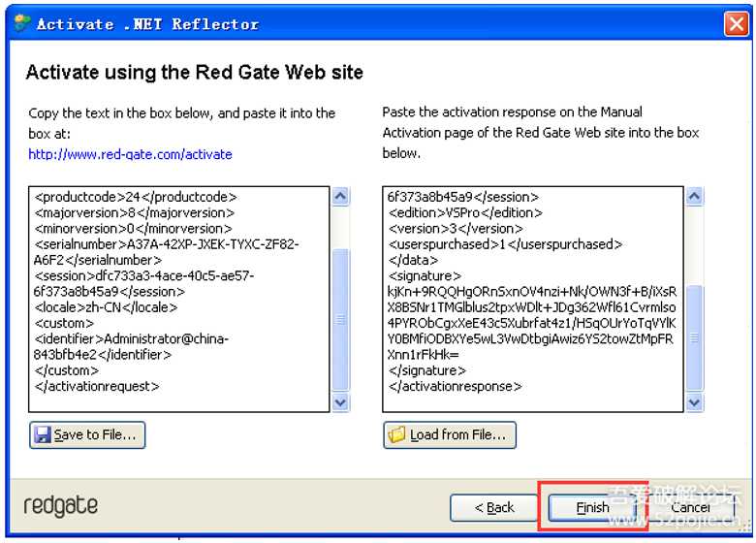Click the redgate logo
The height and width of the screenshot is (543, 756).
61,506
